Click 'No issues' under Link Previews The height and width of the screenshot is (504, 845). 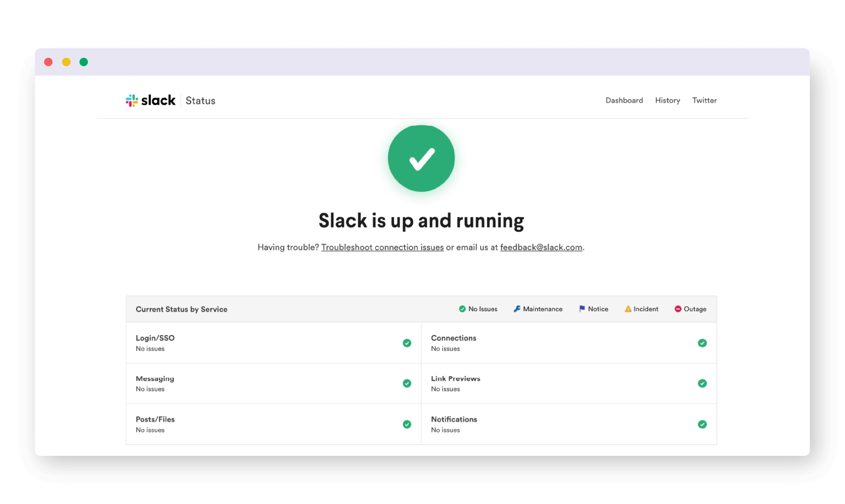tap(446, 389)
